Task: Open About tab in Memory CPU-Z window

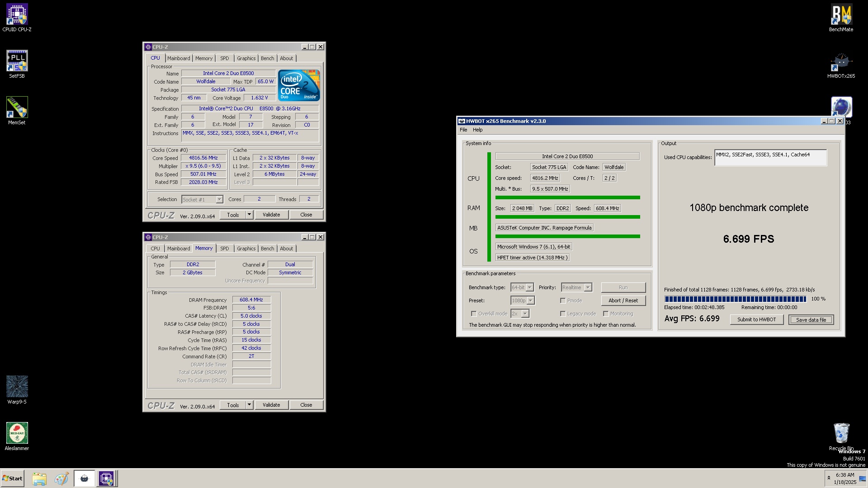Action: [x=286, y=249]
